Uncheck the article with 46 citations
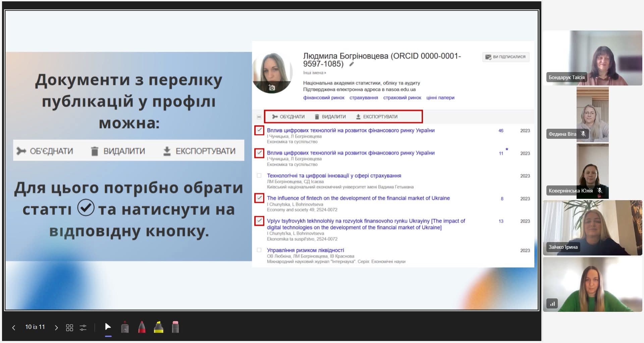 point(259,130)
